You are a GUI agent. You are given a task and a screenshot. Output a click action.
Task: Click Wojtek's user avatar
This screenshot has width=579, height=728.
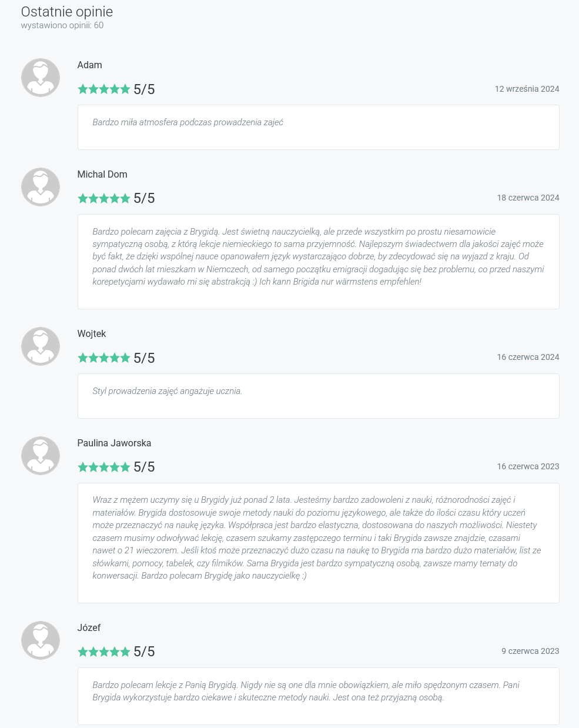pos(41,346)
